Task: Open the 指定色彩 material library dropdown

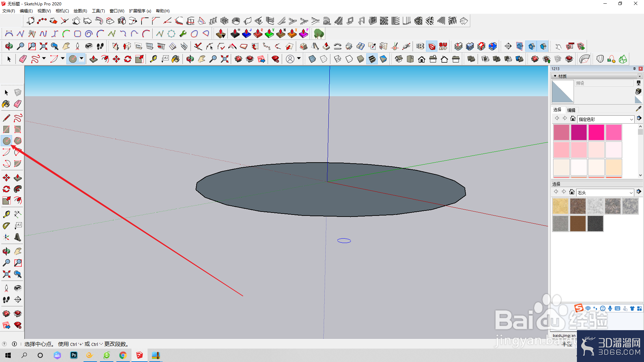Action: coord(606,119)
